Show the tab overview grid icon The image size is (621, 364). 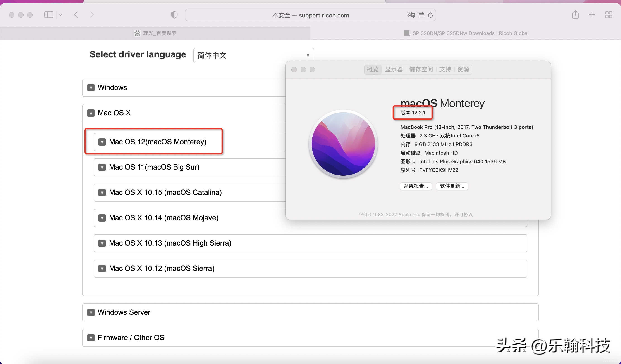coord(608,15)
